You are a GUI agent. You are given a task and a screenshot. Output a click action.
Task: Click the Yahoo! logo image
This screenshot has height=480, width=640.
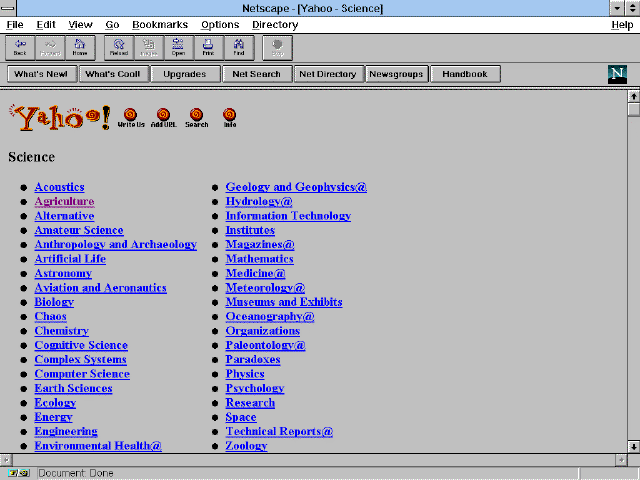tap(60, 118)
